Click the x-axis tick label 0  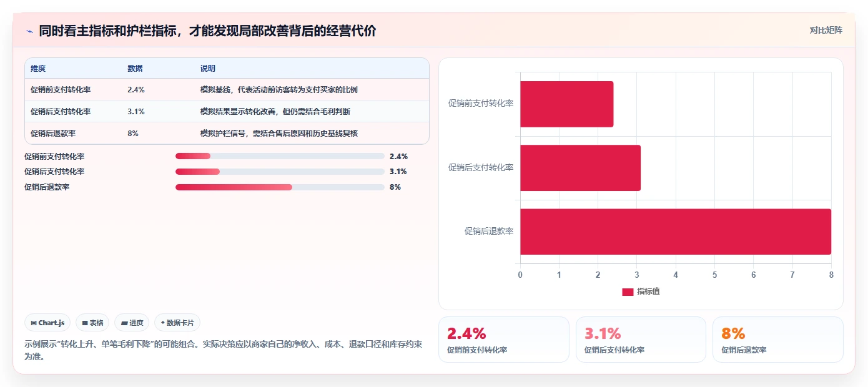[x=520, y=275]
